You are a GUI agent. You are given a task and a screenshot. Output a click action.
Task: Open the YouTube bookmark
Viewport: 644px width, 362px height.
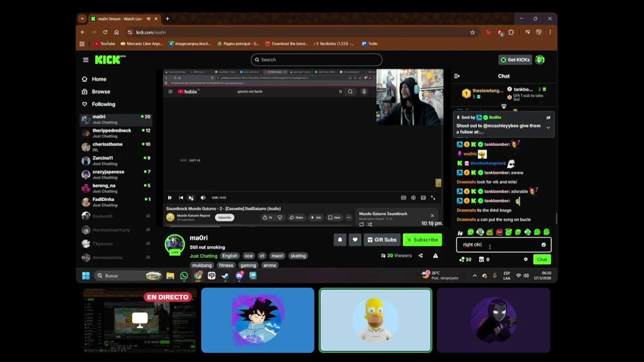[x=105, y=44]
